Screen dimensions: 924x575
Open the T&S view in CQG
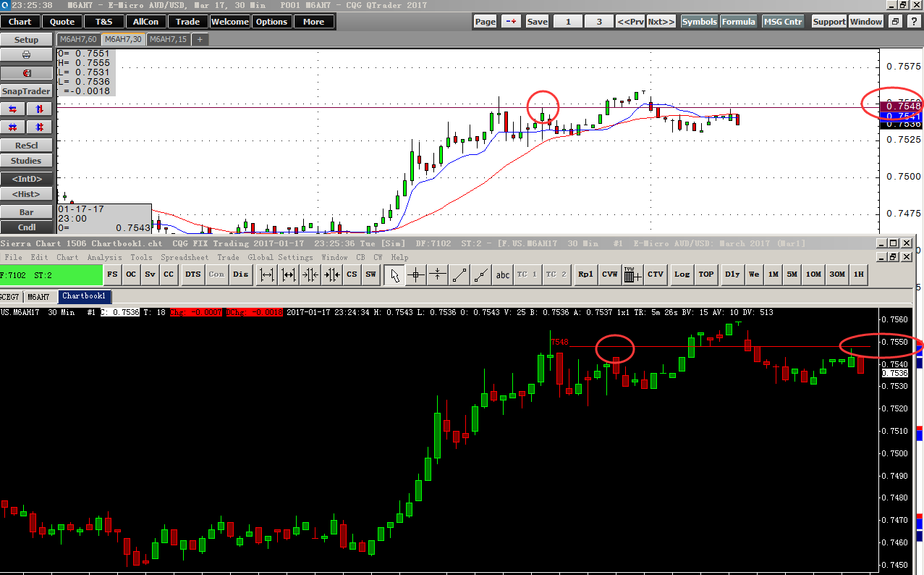pyautogui.click(x=104, y=22)
